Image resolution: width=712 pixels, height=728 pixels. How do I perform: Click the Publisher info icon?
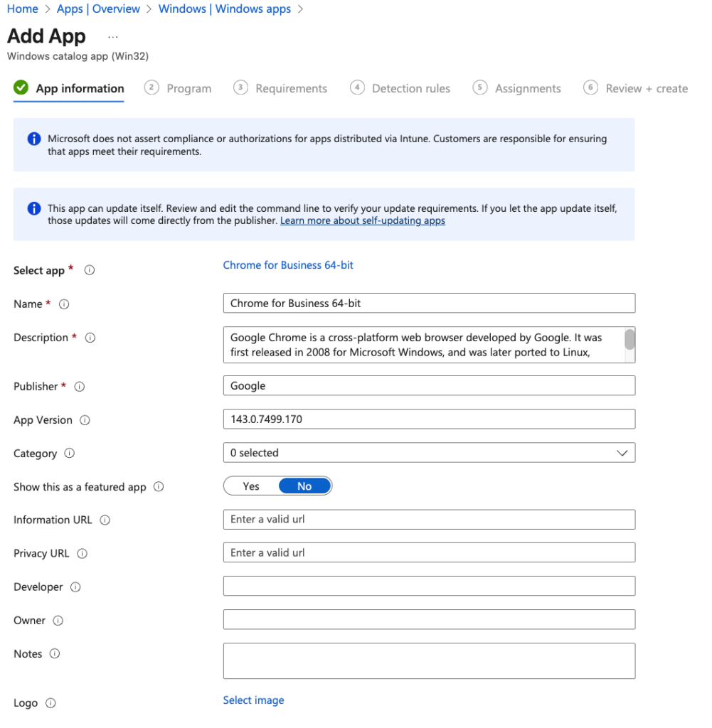(x=80, y=387)
